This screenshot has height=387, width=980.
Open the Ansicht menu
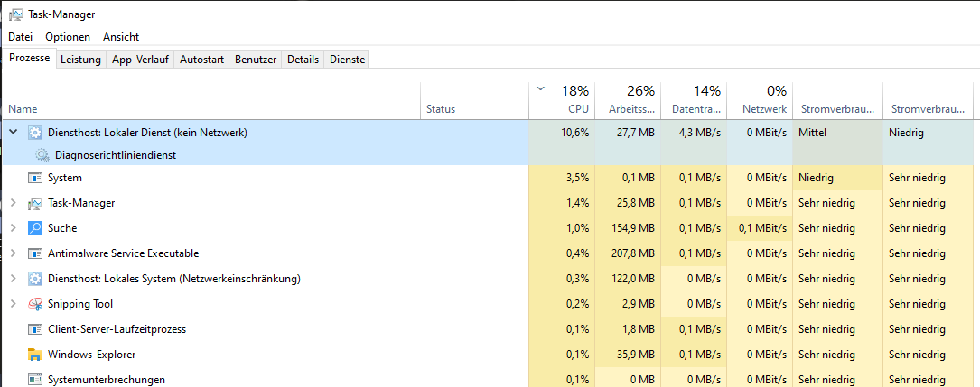coord(121,37)
